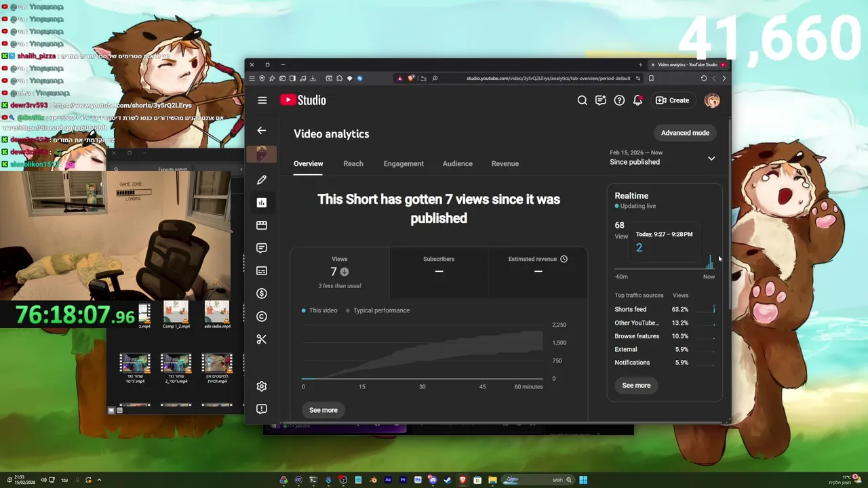
Task: Click the sidebar feedback exclamation icon
Action: [x=262, y=409]
